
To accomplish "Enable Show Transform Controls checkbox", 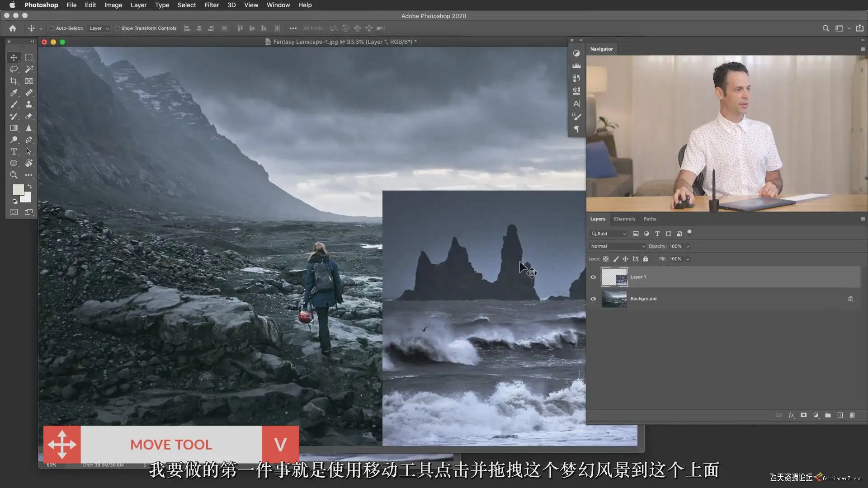I will click(x=117, y=28).
